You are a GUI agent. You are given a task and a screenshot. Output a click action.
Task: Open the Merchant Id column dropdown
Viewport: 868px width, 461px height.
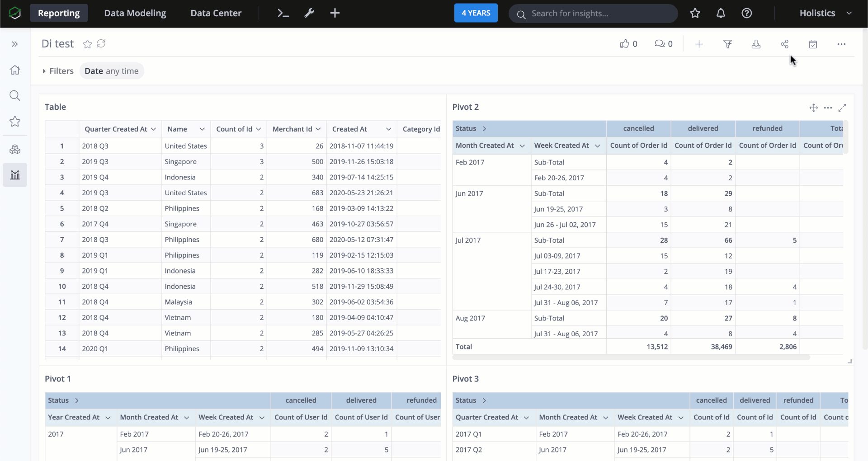point(318,129)
